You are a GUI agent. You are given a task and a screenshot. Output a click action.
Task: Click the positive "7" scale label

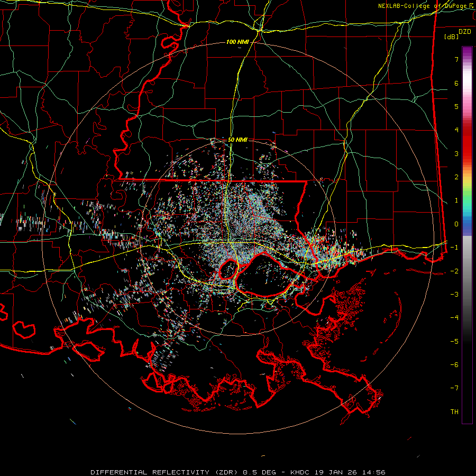click(x=456, y=59)
